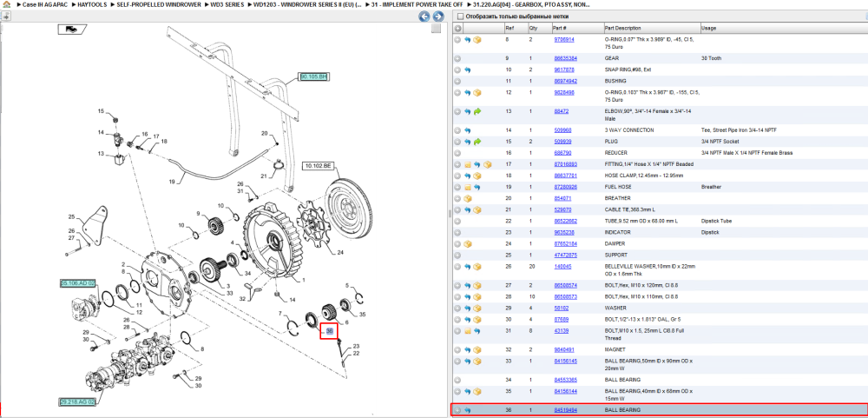Open part number link 9706914

point(564,40)
